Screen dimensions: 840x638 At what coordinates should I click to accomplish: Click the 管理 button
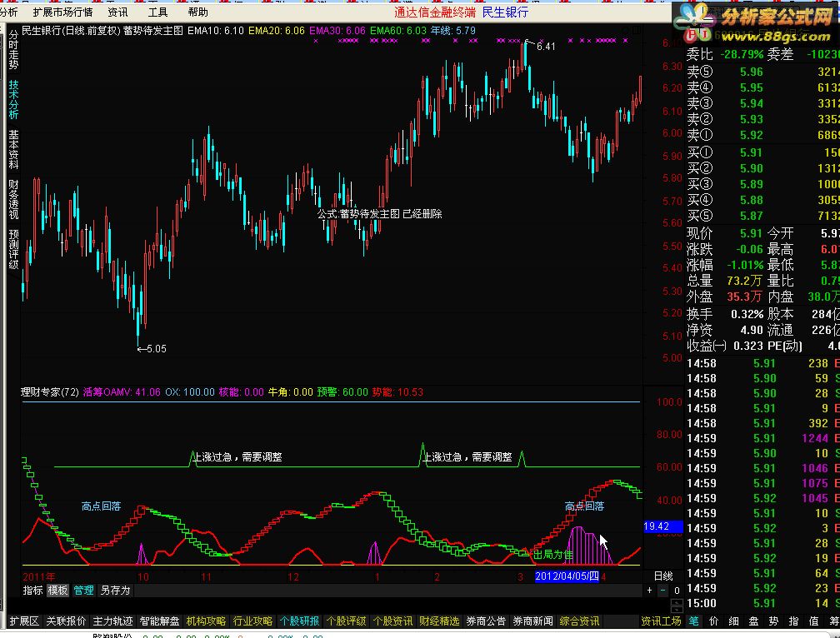pyautogui.click(x=83, y=591)
